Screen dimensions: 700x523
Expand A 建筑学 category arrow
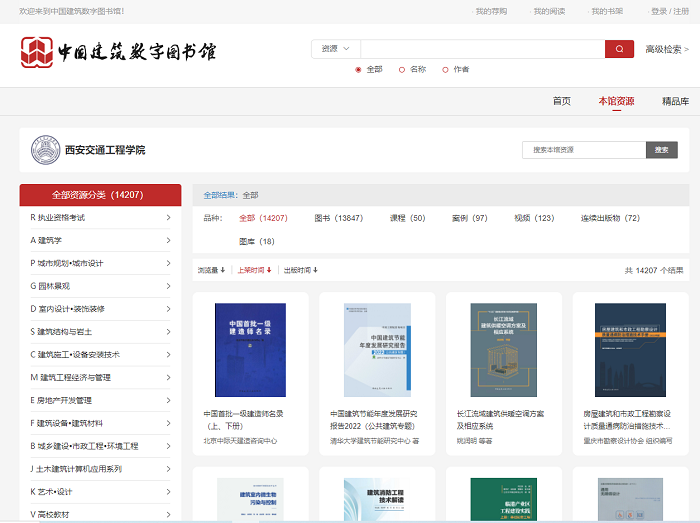[168, 240]
